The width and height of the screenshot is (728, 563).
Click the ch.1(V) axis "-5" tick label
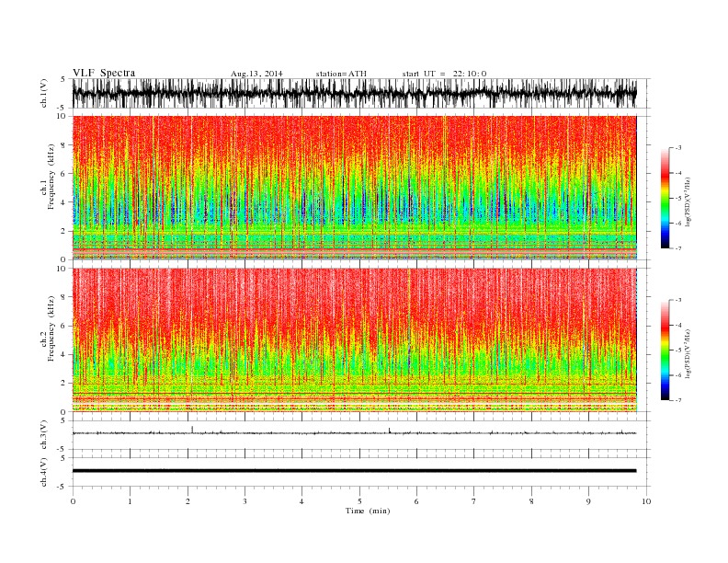pyautogui.click(x=63, y=108)
